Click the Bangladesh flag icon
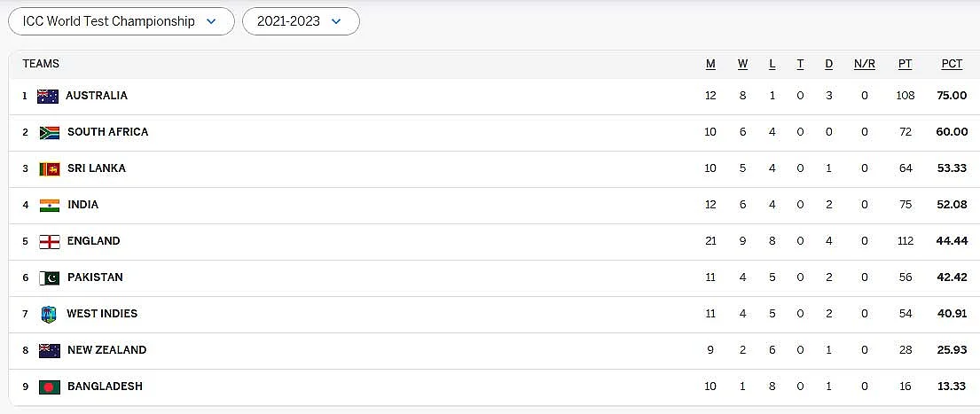Viewport: 980px width, 414px height. [50, 387]
